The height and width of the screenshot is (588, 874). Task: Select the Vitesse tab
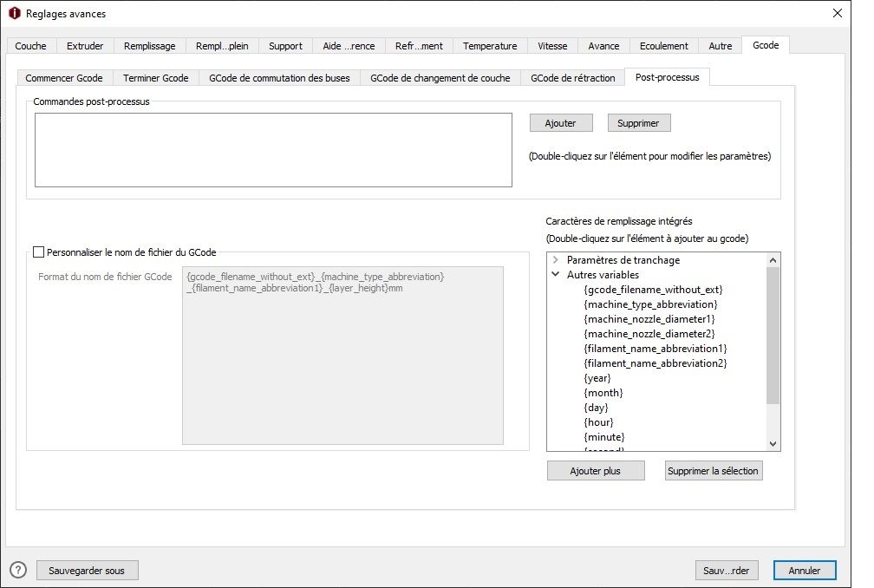pos(552,46)
